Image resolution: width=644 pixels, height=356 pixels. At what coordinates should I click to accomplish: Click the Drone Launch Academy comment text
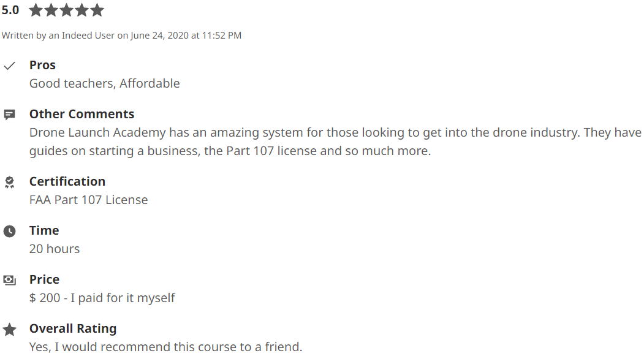[x=335, y=142]
